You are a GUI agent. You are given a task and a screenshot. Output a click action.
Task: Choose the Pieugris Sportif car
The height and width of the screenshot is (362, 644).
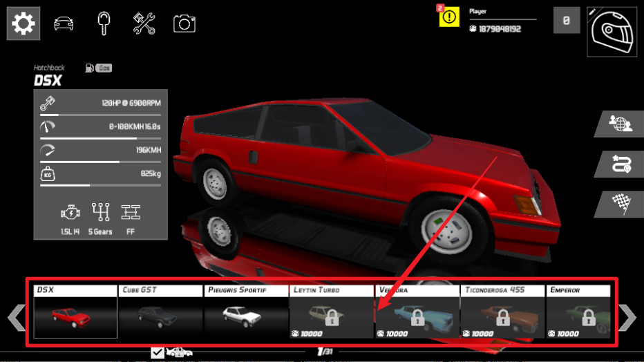click(246, 312)
